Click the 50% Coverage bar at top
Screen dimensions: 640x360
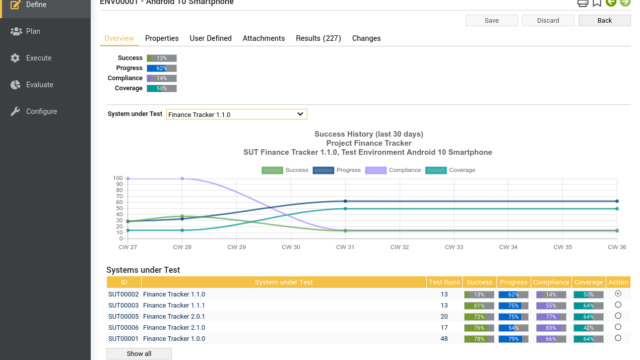162,88
